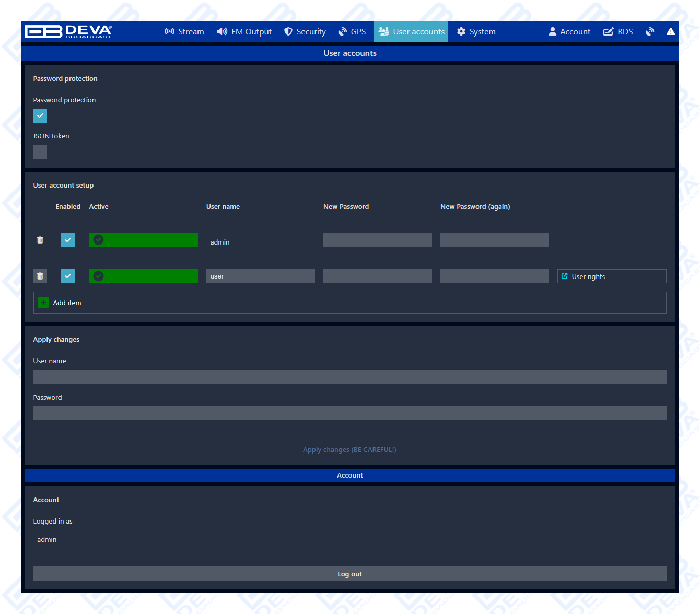Image resolution: width=700 pixels, height=614 pixels.
Task: Click the warning triangle icon in navbar
Action: tap(670, 32)
